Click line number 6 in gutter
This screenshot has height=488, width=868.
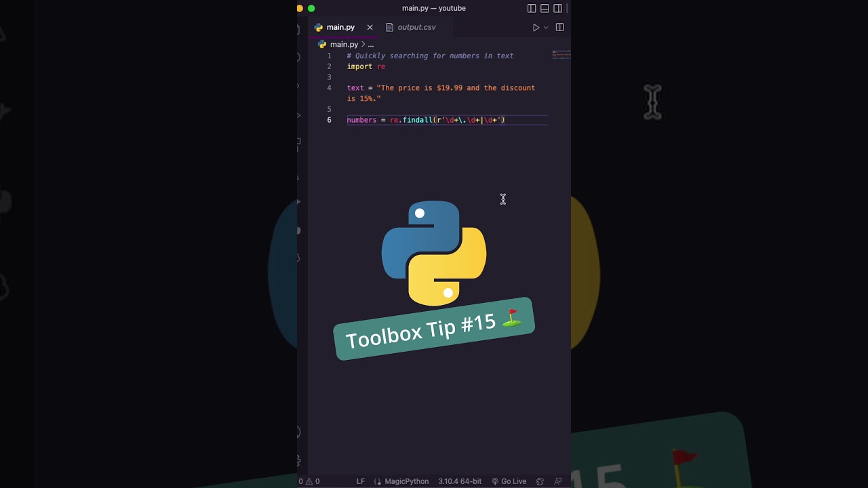click(x=329, y=120)
